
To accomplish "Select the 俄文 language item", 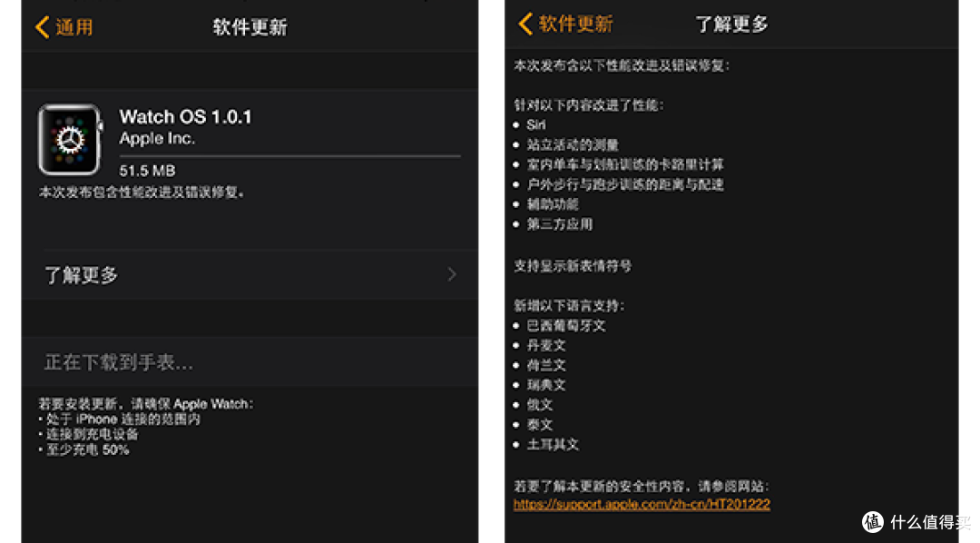I will [x=539, y=405].
